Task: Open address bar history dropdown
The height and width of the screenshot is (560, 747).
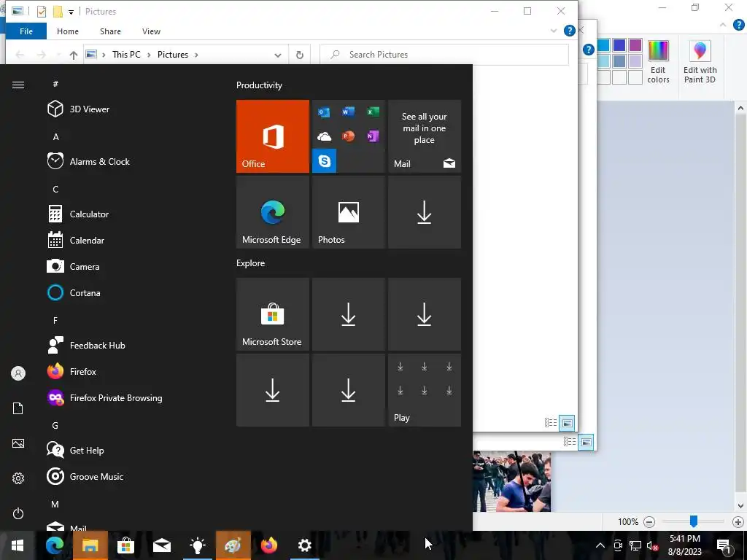Action: click(x=278, y=55)
